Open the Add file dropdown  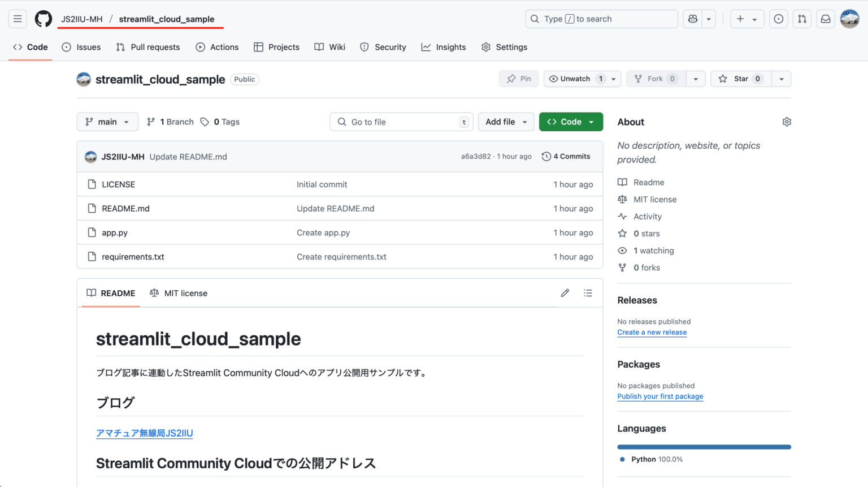point(506,122)
